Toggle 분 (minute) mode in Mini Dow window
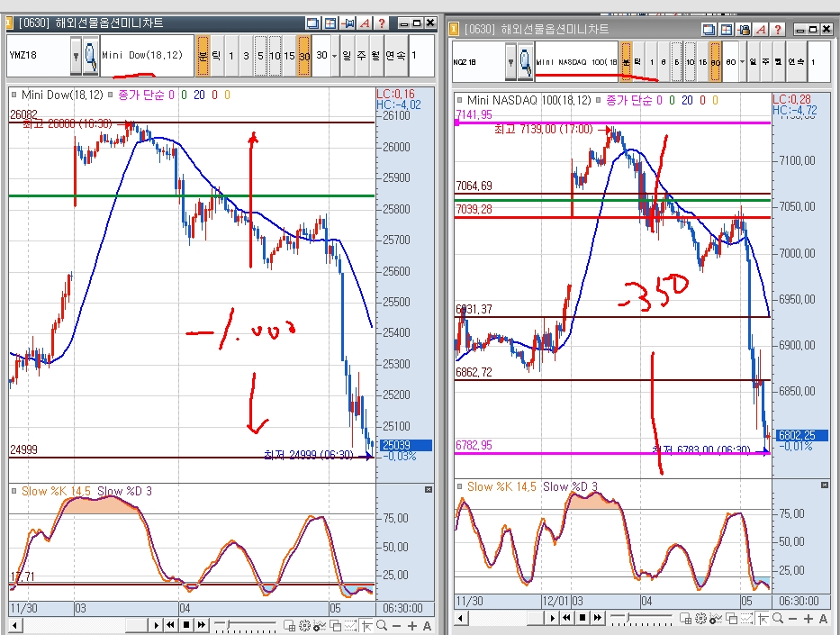 pos(203,56)
